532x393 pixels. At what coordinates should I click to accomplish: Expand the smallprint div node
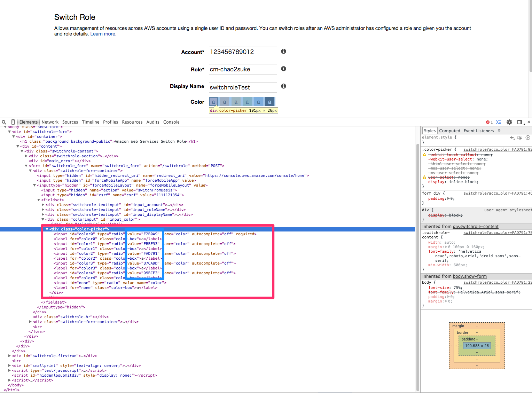click(9, 366)
